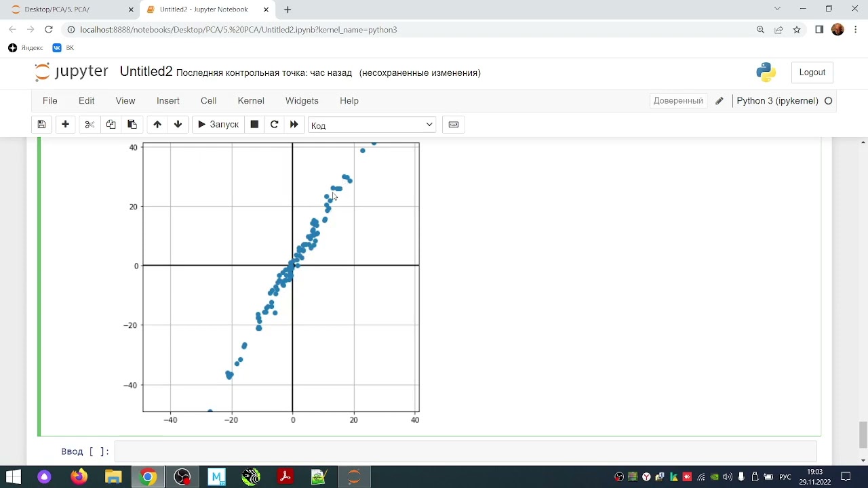Open the Windows Start menu

coord(14,477)
